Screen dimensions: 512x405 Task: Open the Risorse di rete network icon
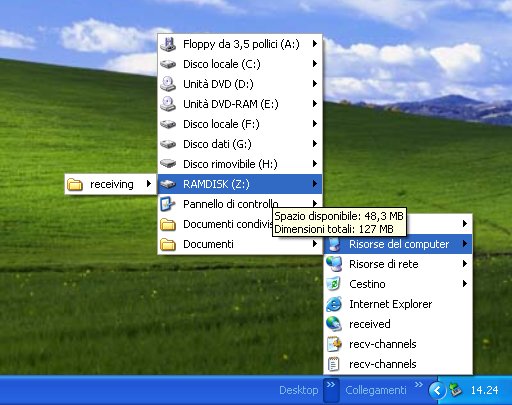pyautogui.click(x=334, y=264)
